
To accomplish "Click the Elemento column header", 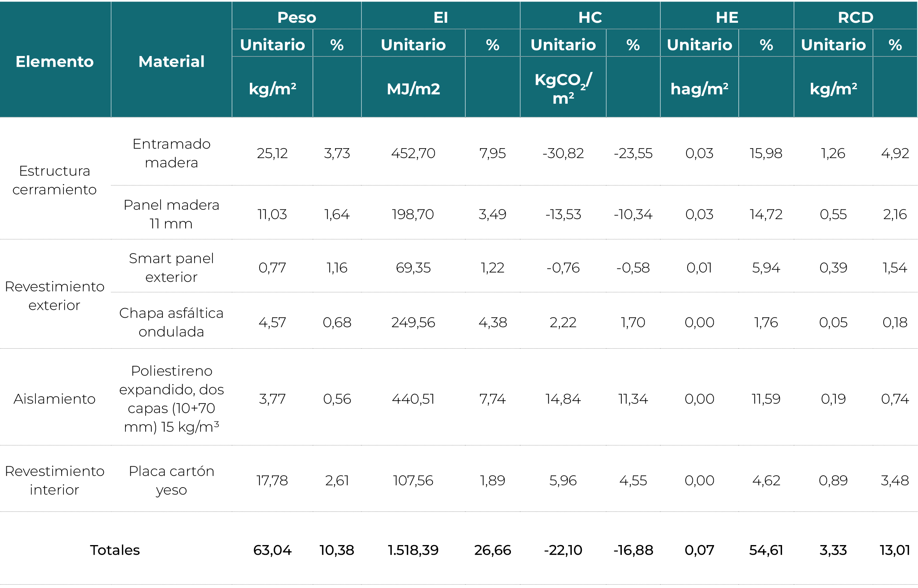I will [x=55, y=62].
